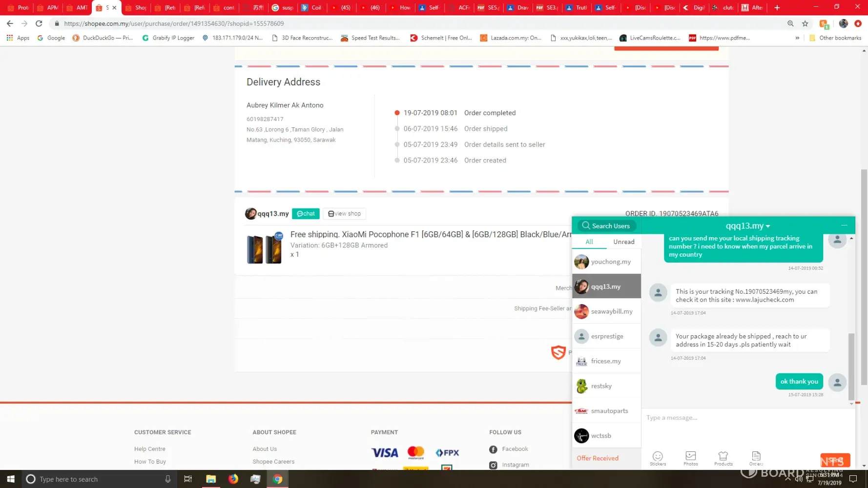
Task: Send the chat message
Action: (x=835, y=460)
